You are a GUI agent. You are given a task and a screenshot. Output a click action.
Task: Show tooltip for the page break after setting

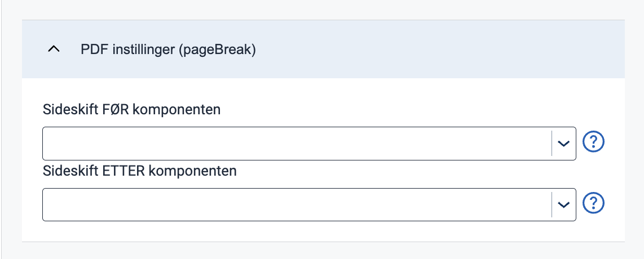(593, 203)
